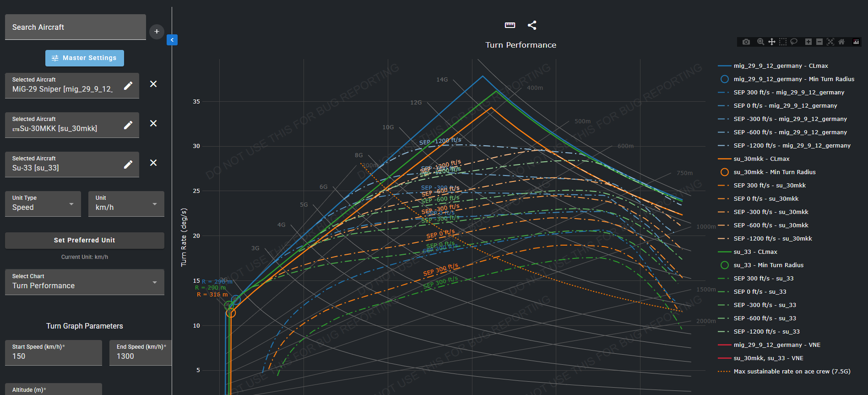Choose the Lasso Select tool in modebar
Screen dimensions: 868x395
794,42
